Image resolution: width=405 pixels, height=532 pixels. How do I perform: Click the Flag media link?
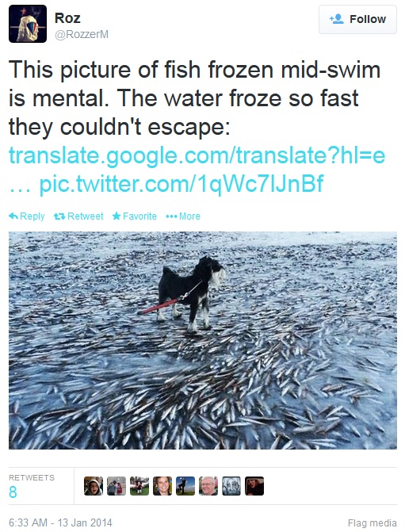(372, 522)
